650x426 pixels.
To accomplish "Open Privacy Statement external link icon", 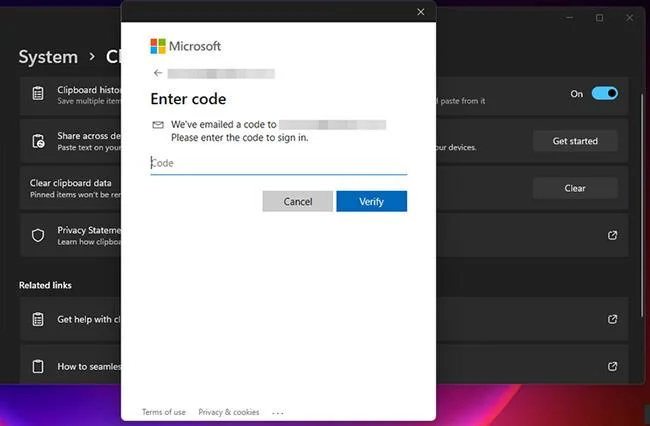I will click(612, 235).
